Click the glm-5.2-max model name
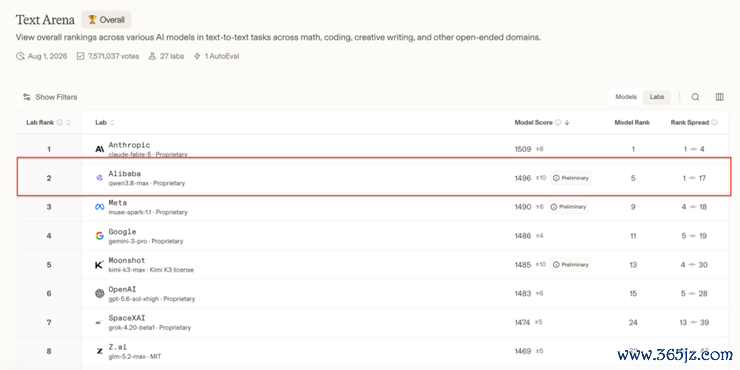This screenshot has height=370, width=740. [127, 357]
